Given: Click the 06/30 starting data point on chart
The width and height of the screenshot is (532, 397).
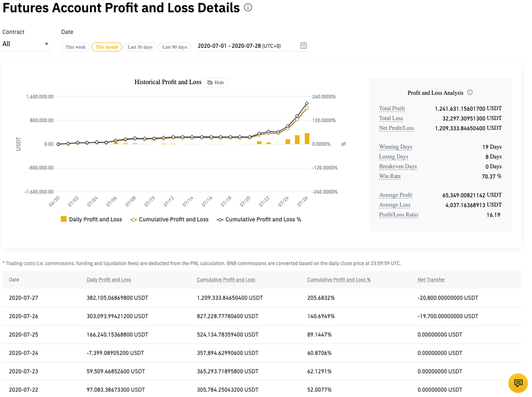Looking at the screenshot, I should pyautogui.click(x=58, y=144).
